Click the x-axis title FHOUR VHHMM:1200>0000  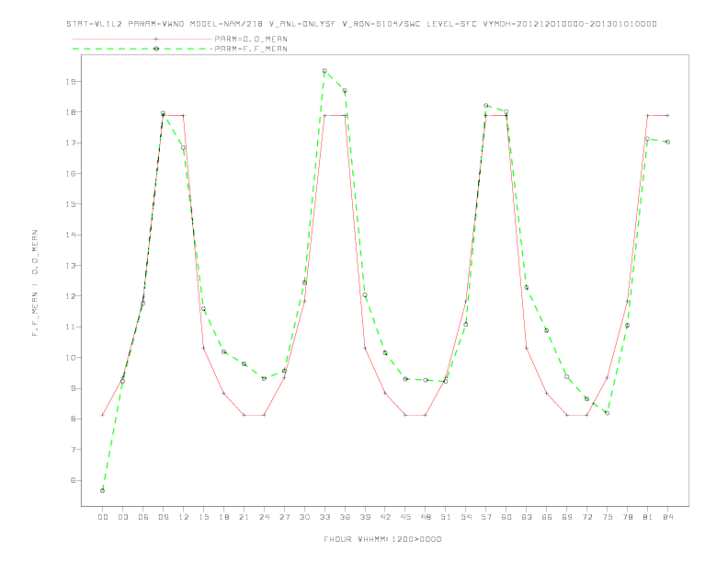[382, 539]
